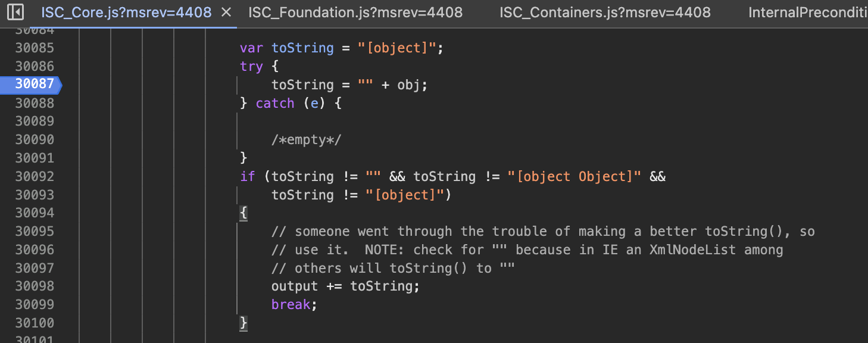Toggle the file navigator sidebar icon

point(15,12)
